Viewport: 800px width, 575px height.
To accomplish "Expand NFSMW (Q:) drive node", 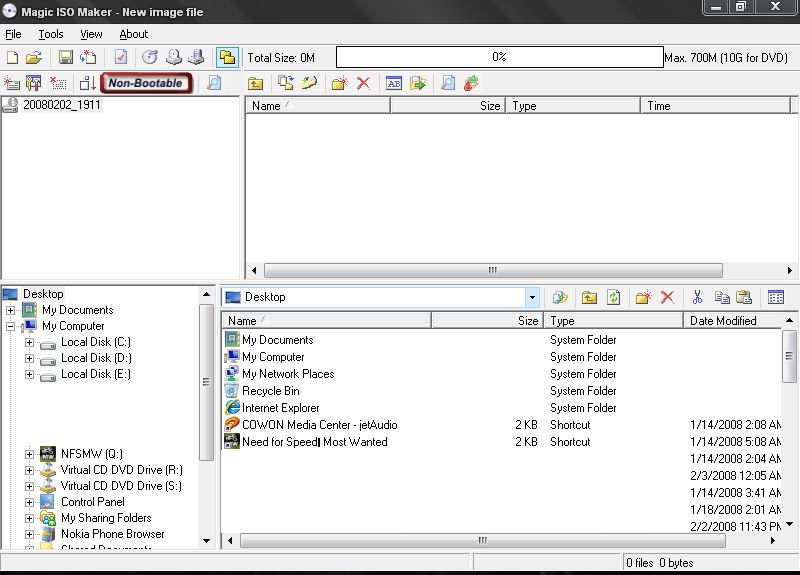I will click(x=30, y=454).
